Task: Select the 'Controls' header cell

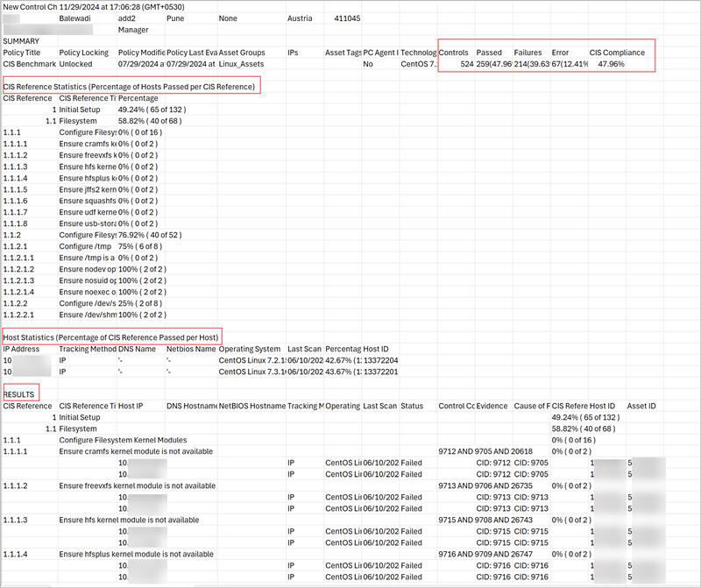Action: coord(453,53)
